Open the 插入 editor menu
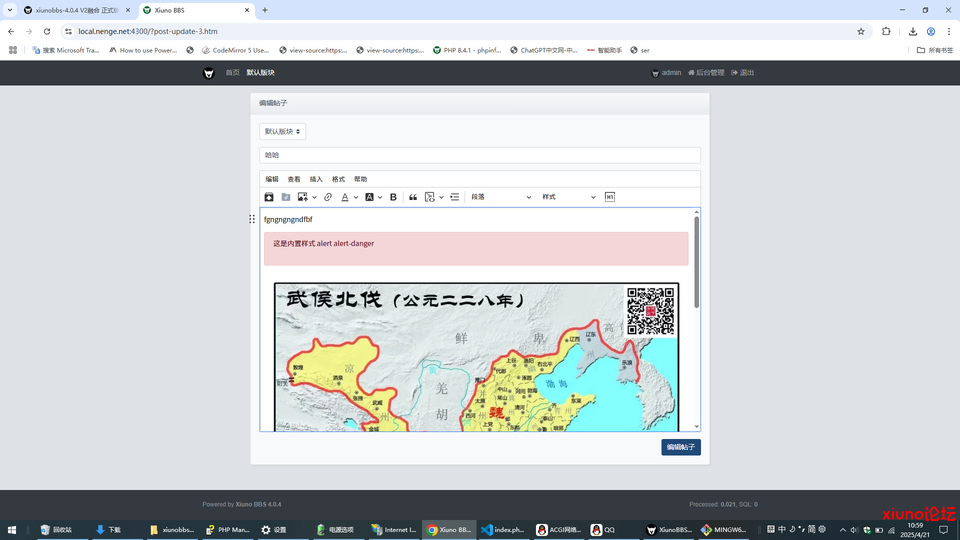 coord(316,179)
